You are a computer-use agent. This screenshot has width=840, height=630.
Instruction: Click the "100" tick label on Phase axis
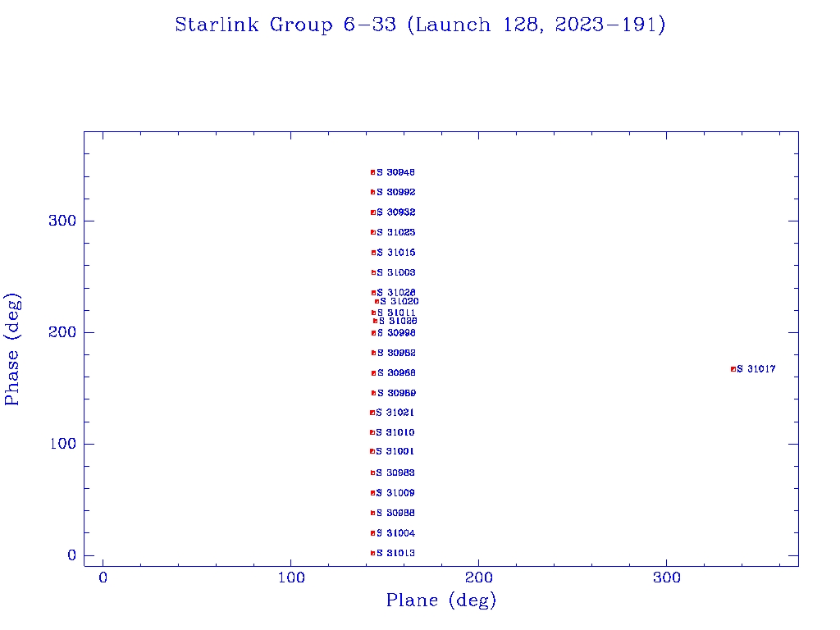62,444
